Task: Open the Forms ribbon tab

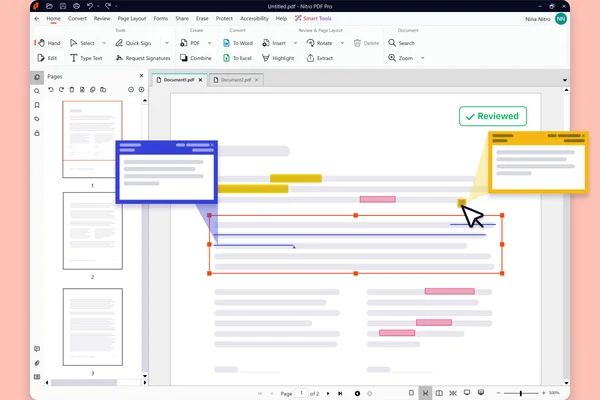Action: [x=161, y=18]
